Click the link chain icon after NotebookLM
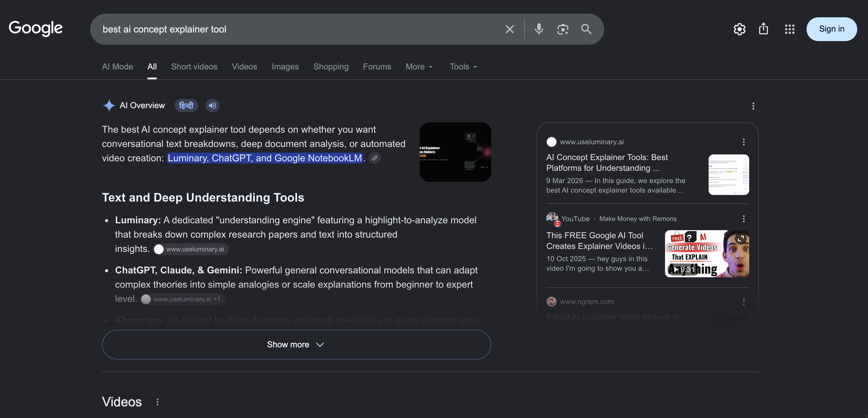Screen dimensions: 868x418 click(374, 158)
